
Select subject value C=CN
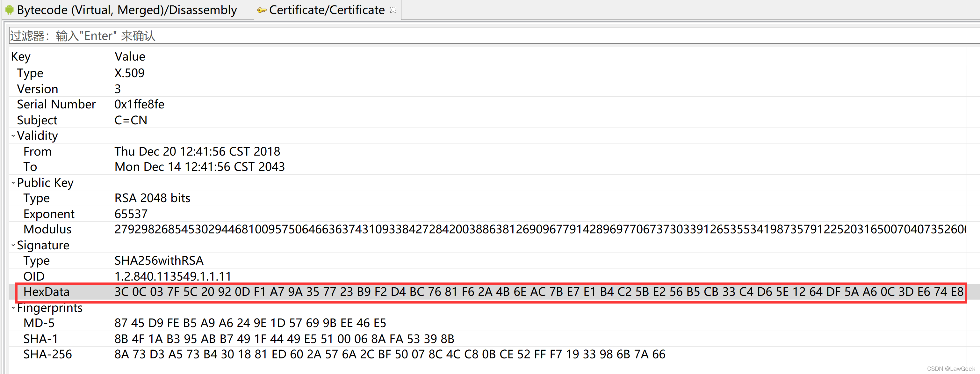131,120
